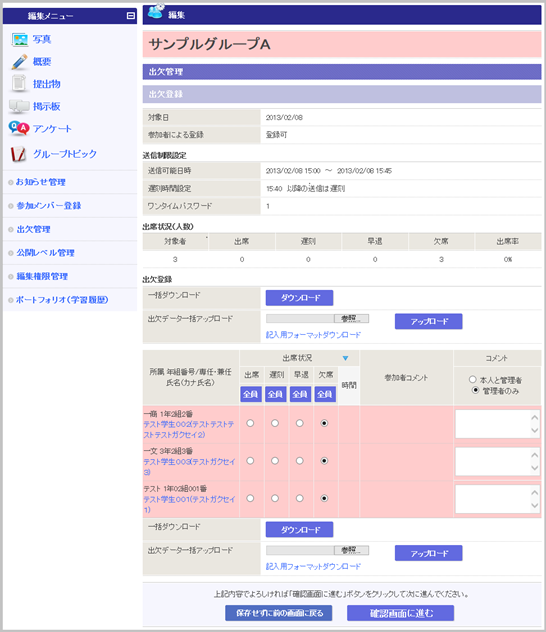Open upper 記入用フォーマットダウンロード link
Viewport: 546px width, 632px height.
pyautogui.click(x=313, y=335)
